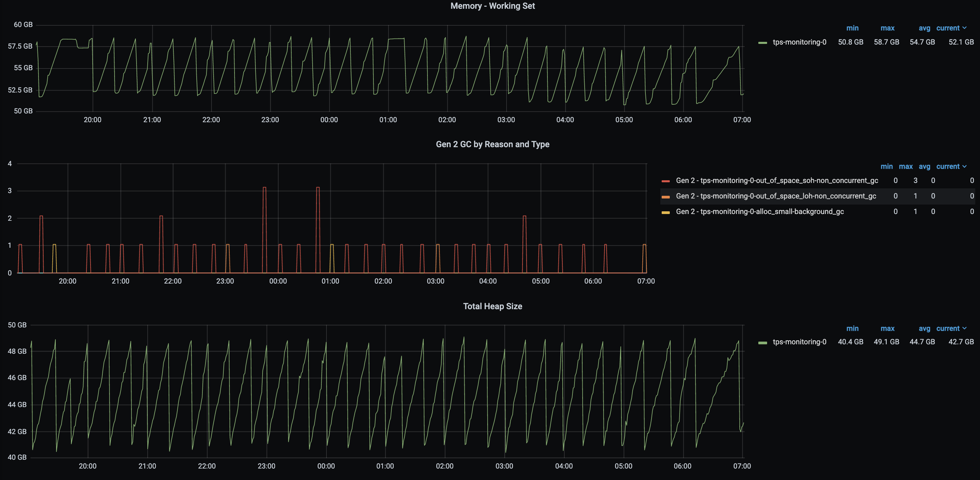The width and height of the screenshot is (980, 480).
Task: Click current sort chevron in Total Heap Size legend
Action: pyautogui.click(x=964, y=328)
